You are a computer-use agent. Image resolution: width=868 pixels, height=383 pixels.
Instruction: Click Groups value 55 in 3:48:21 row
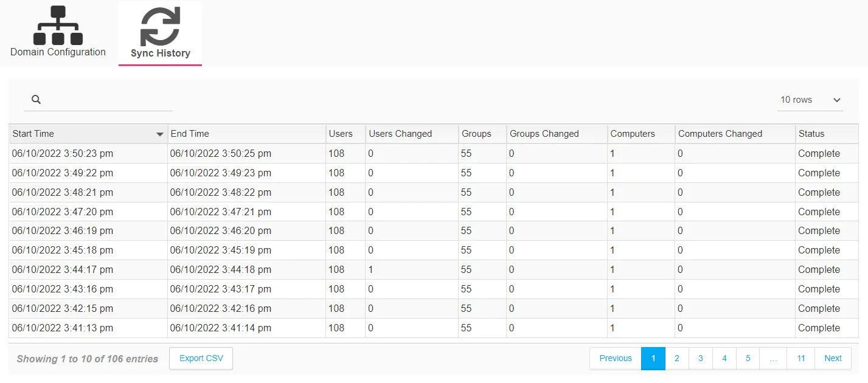coord(467,193)
